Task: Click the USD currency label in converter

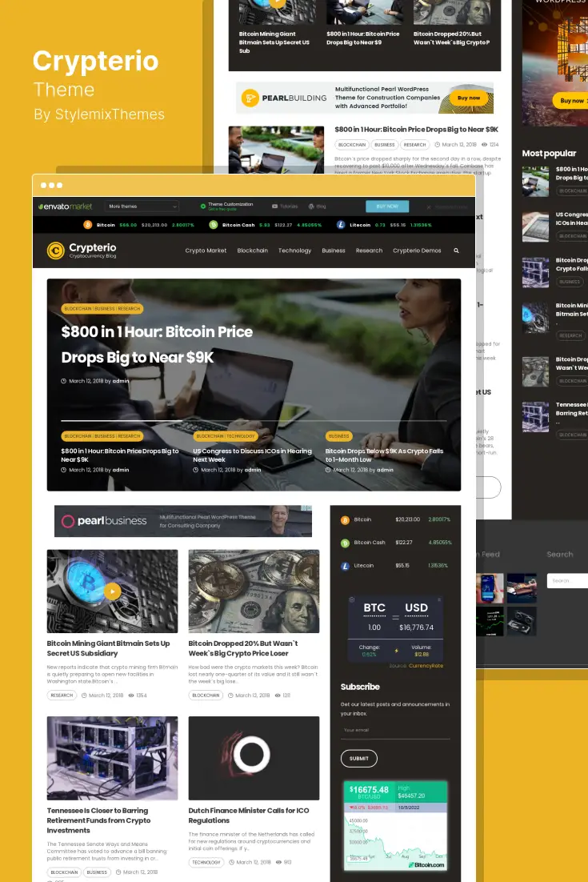Action: (x=417, y=607)
